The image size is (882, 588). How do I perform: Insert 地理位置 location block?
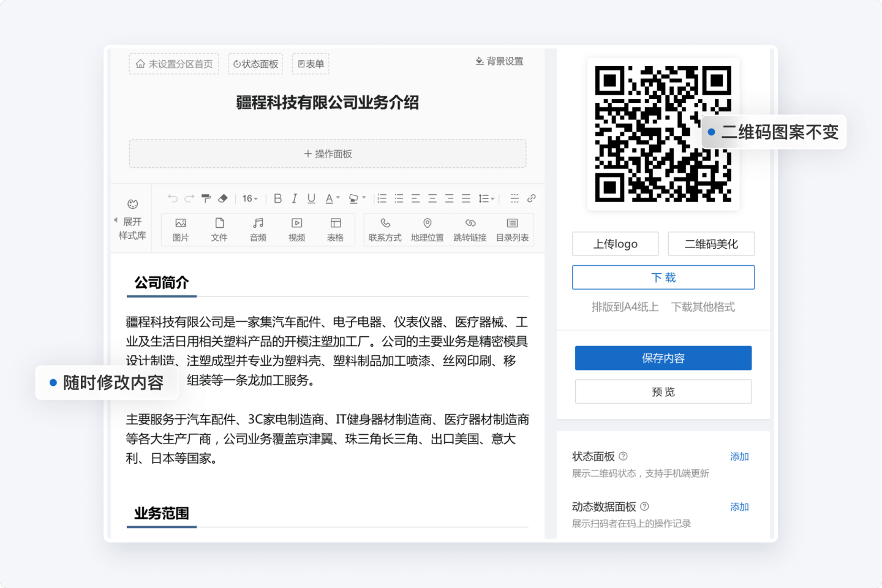427,229
